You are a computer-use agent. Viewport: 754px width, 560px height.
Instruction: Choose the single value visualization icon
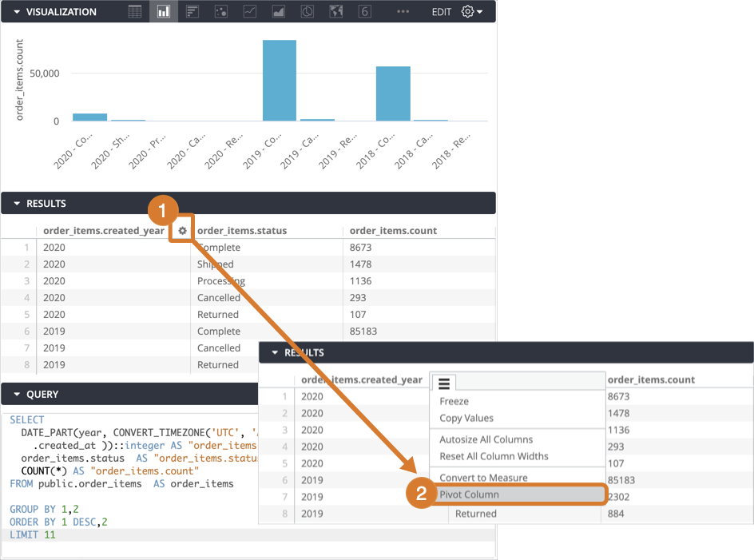click(x=364, y=12)
